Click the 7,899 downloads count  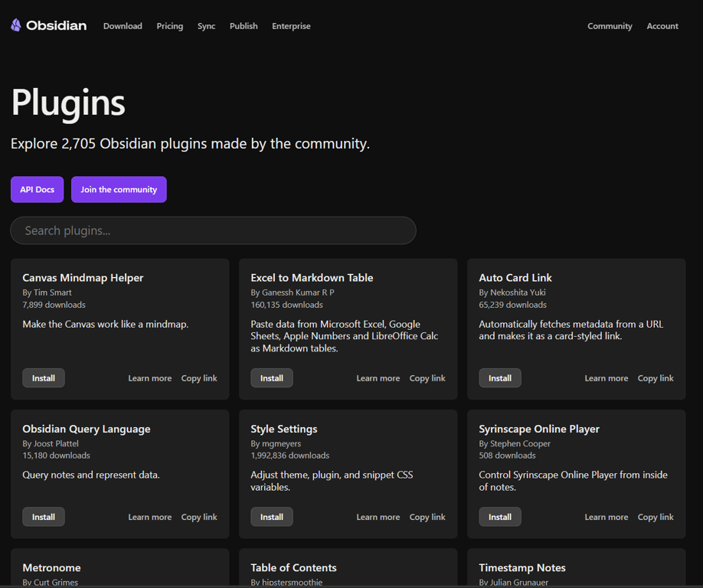pos(54,305)
